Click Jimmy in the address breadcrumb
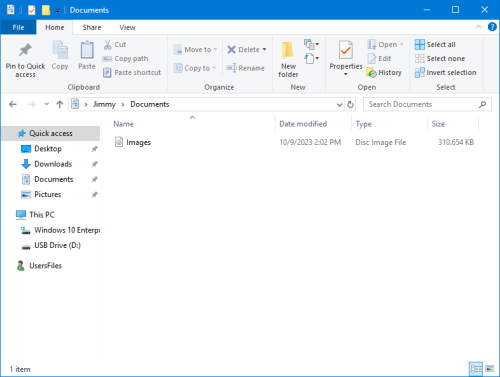 104,104
